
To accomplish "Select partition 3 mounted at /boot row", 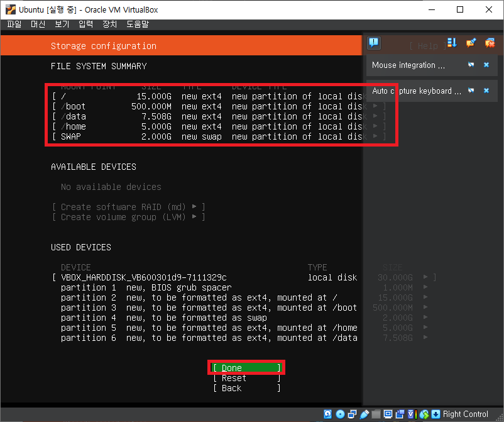I will click(x=244, y=308).
